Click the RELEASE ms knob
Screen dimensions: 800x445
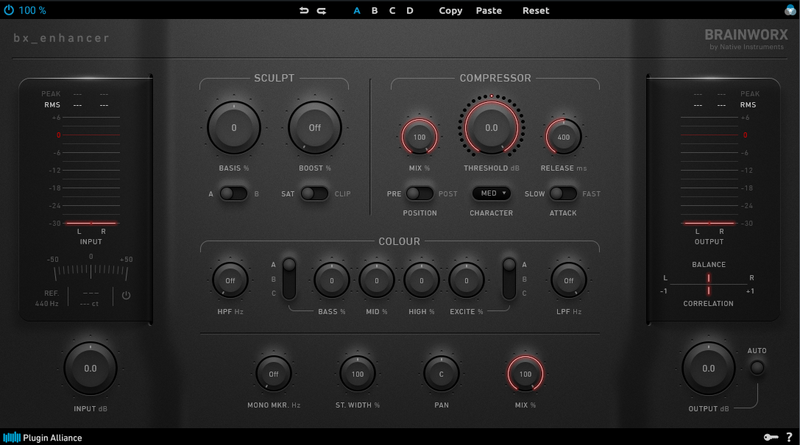(x=563, y=137)
